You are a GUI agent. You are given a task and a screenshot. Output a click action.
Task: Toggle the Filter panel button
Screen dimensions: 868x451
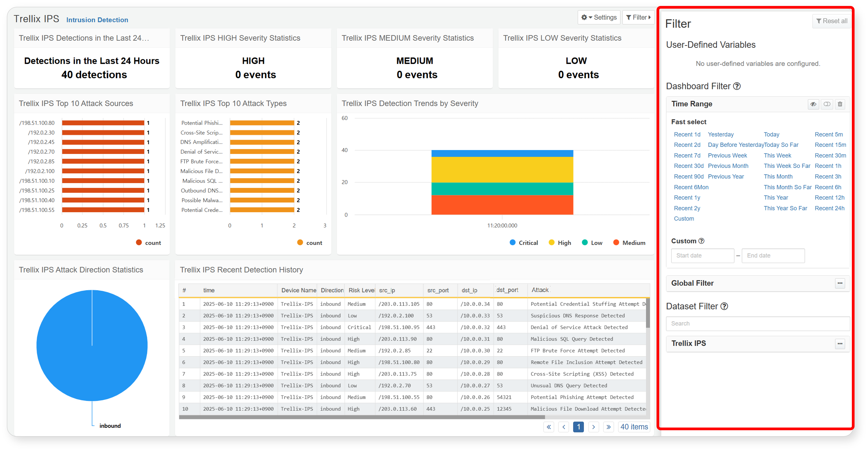click(x=638, y=17)
